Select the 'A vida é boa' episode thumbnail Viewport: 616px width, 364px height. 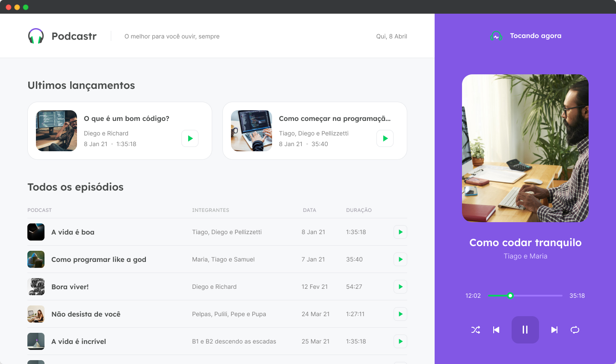(x=36, y=232)
